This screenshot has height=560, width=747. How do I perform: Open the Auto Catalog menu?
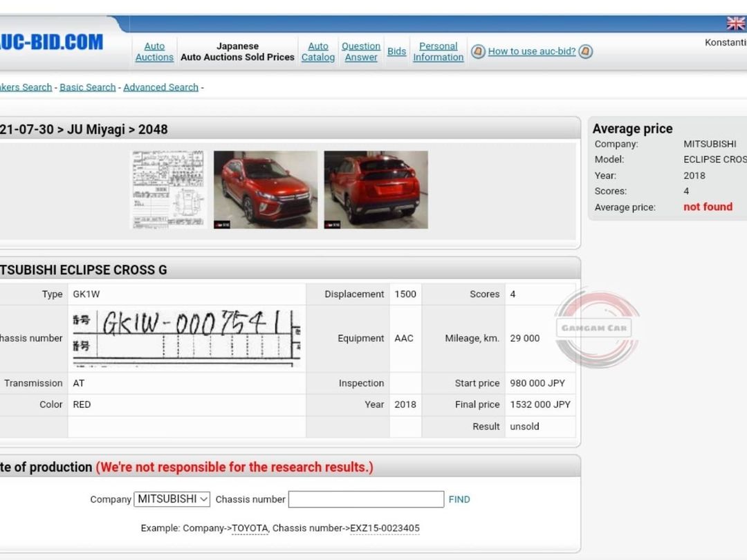coord(317,51)
